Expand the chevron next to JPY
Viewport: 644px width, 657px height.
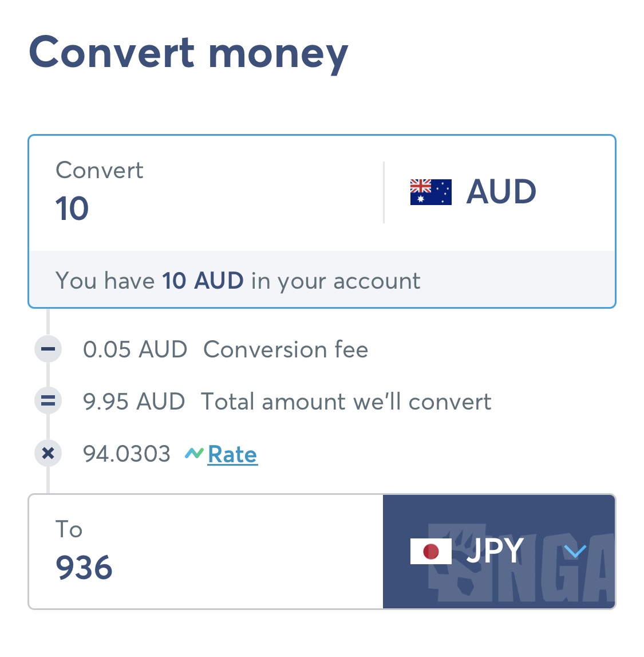coord(576,550)
